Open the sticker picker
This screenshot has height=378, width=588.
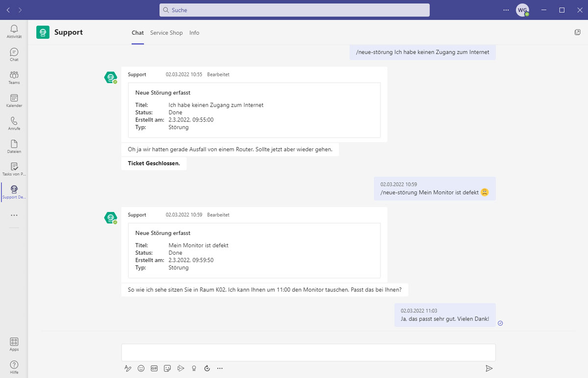pos(167,368)
